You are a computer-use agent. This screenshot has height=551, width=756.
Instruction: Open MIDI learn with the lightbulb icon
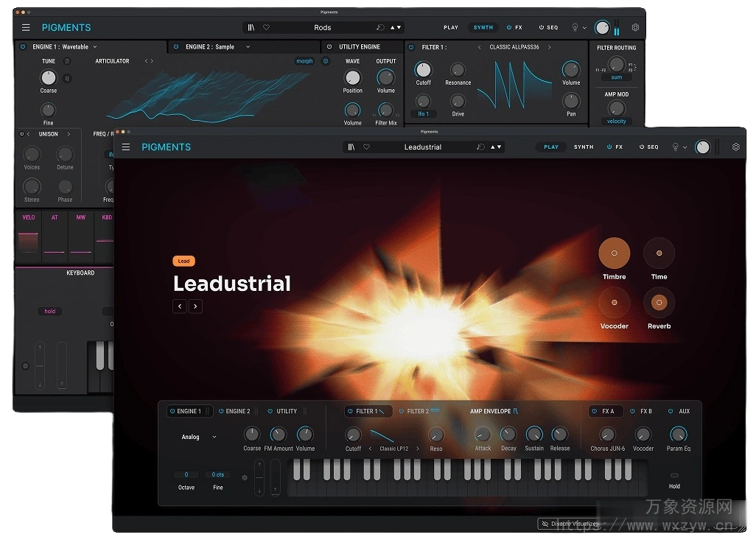675,147
